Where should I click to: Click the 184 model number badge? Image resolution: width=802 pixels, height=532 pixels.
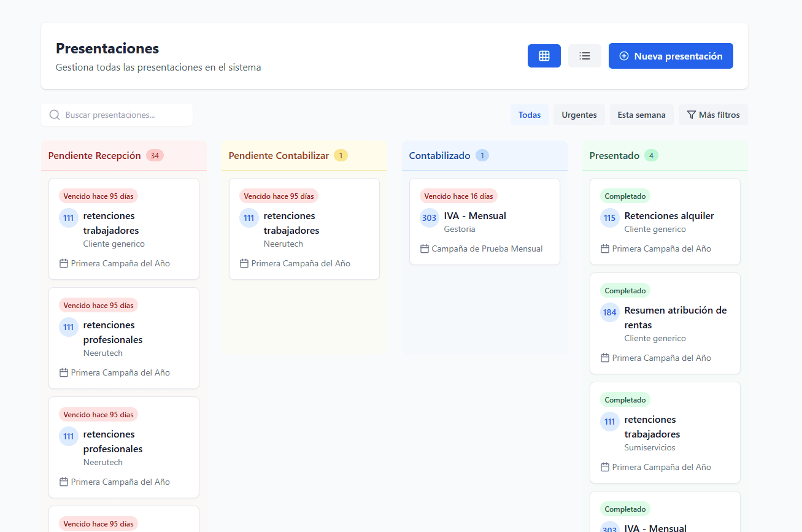click(x=609, y=312)
